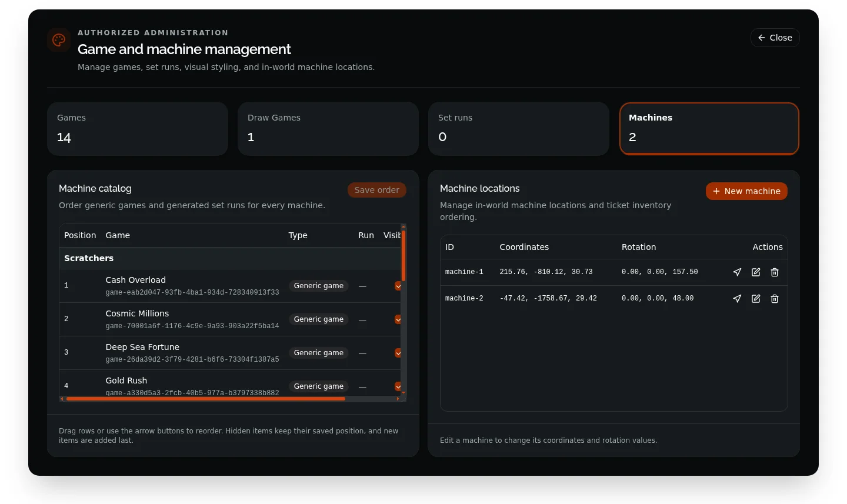
Task: Click the Rotation column header
Action: (639, 247)
